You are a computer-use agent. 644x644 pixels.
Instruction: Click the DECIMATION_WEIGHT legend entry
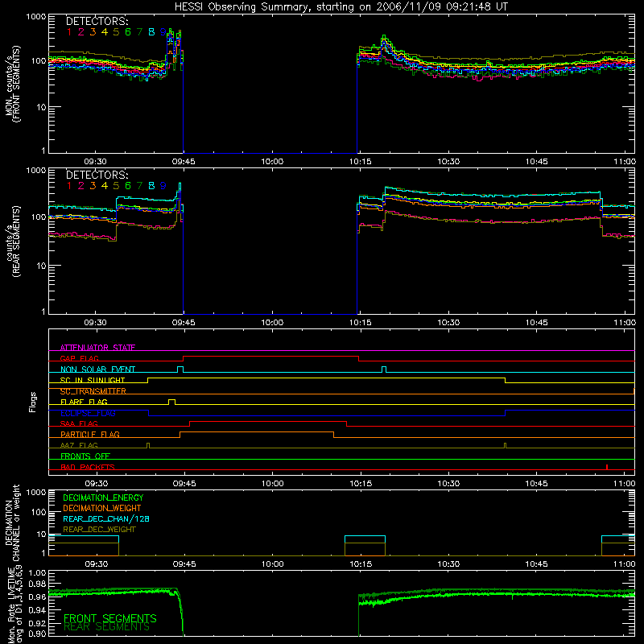(102, 508)
